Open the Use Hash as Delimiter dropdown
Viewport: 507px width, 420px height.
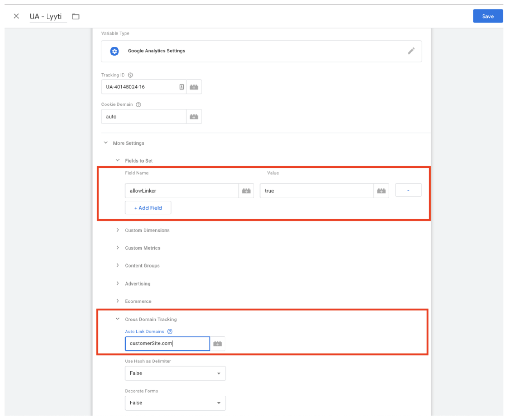(x=175, y=373)
